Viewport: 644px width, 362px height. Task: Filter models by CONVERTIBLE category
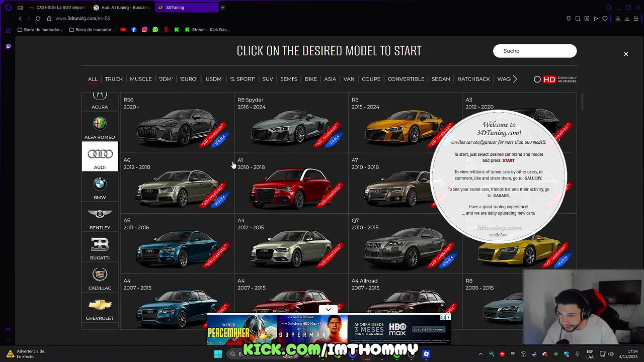point(406,79)
